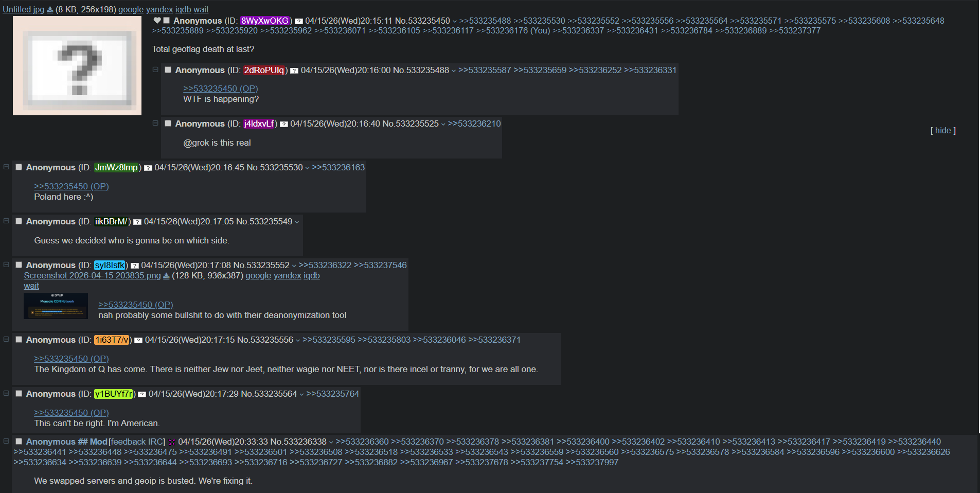This screenshot has width=980, height=493.
Task: Open the question mark OP thumbnail
Action: click(x=77, y=65)
